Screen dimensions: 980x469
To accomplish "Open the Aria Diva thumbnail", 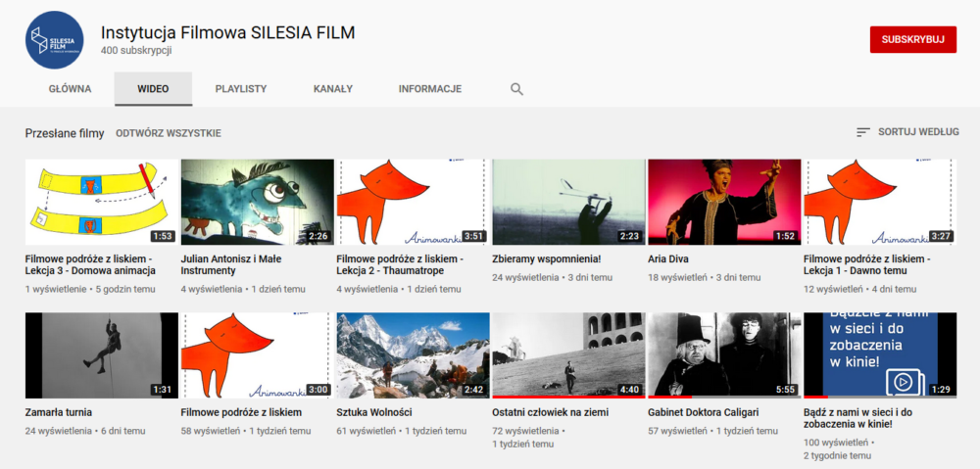I will pyautogui.click(x=724, y=202).
